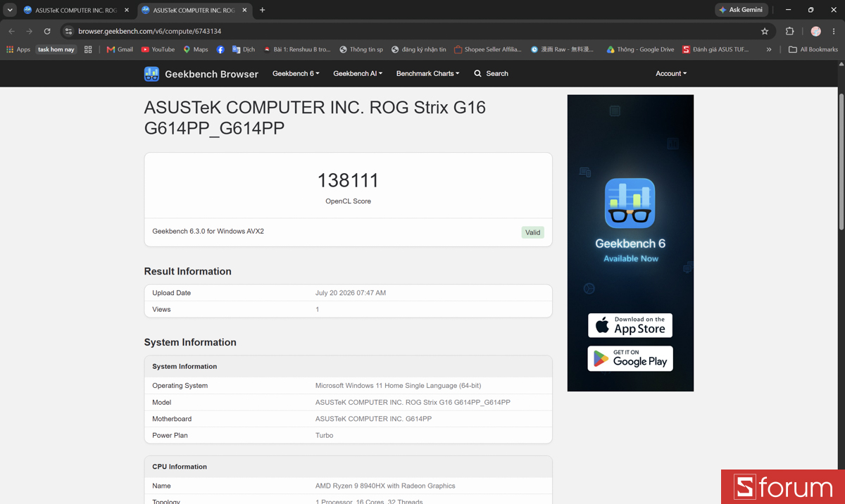This screenshot has height=504, width=845.
Task: Select the 'July 20 2026 07:47 AM' upload date
Action: 351,293
